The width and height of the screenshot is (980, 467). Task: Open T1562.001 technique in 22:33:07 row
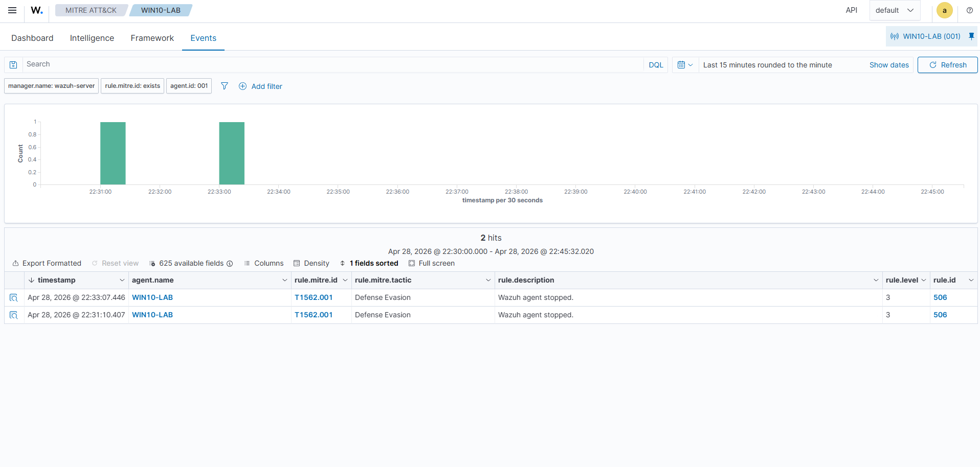tap(314, 297)
